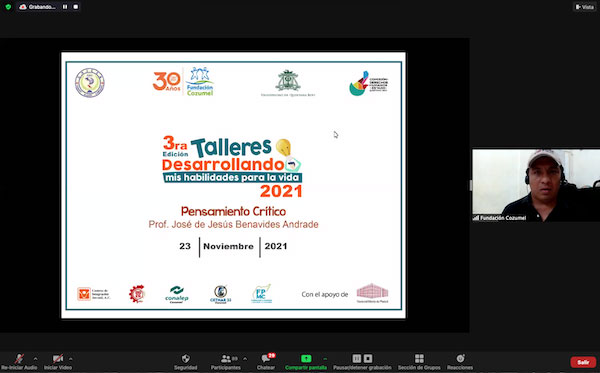Pause the recording in bottom toolbar
This screenshot has height=373, width=600.
click(x=357, y=358)
